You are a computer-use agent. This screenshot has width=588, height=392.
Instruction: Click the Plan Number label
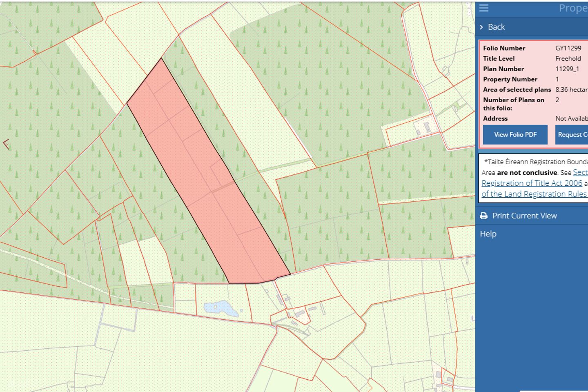503,69
